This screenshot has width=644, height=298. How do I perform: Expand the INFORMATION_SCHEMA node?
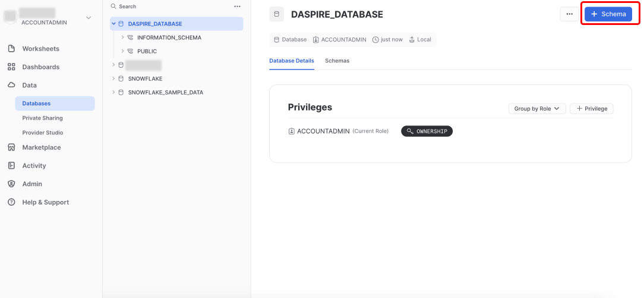click(122, 37)
